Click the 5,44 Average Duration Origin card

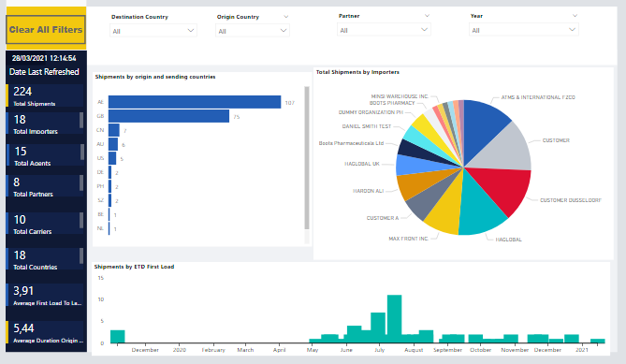(x=45, y=332)
